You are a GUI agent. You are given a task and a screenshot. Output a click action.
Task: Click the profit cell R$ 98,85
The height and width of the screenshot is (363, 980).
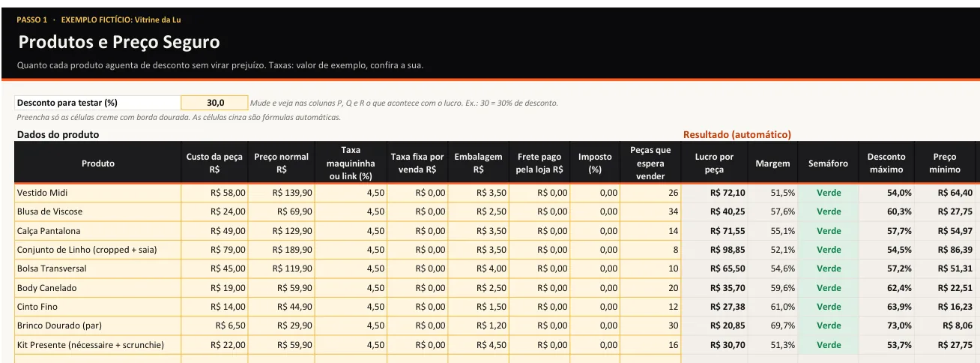click(714, 250)
